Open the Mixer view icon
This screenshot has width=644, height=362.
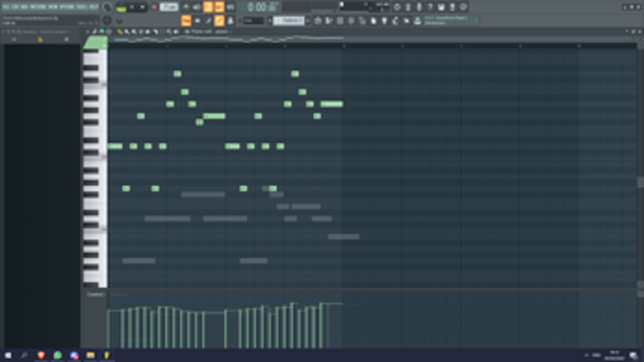[351, 20]
